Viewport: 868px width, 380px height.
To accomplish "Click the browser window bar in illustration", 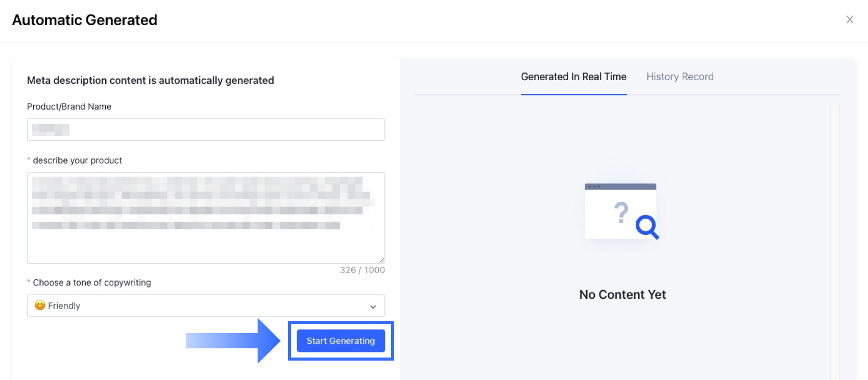I will tap(620, 186).
